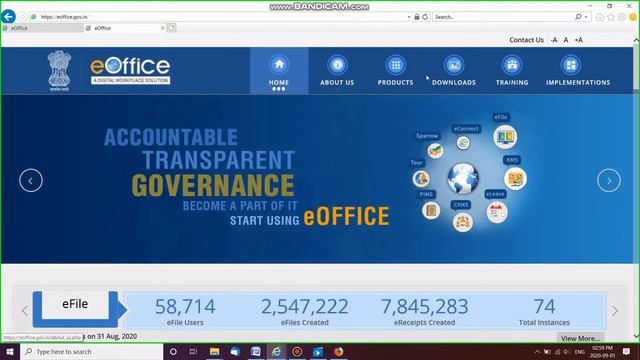This screenshot has width=640, height=360.
Task: Expand address bar dropdown arrow
Action: pos(409,17)
